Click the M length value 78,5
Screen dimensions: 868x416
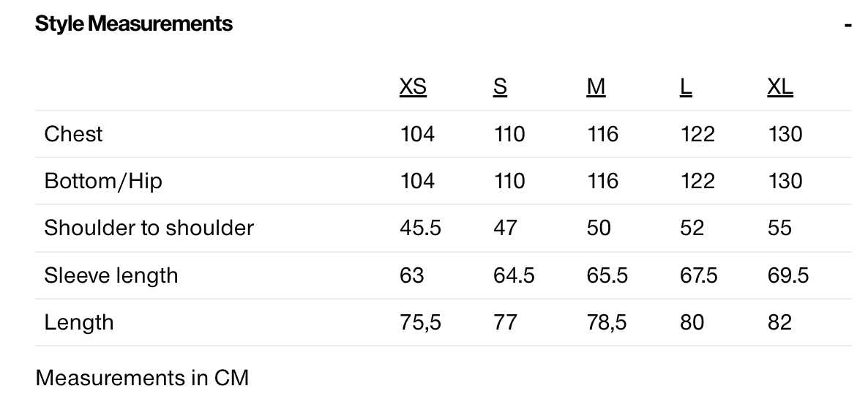pyautogui.click(x=607, y=322)
